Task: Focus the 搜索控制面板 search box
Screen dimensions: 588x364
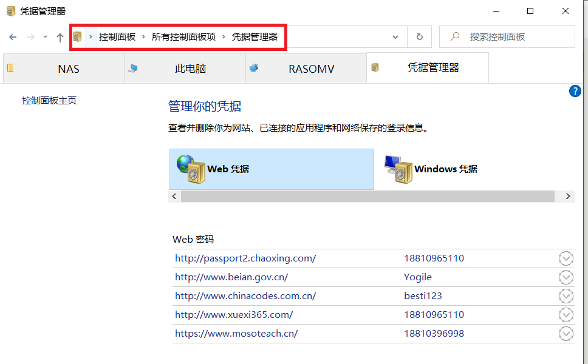Action: coord(507,36)
